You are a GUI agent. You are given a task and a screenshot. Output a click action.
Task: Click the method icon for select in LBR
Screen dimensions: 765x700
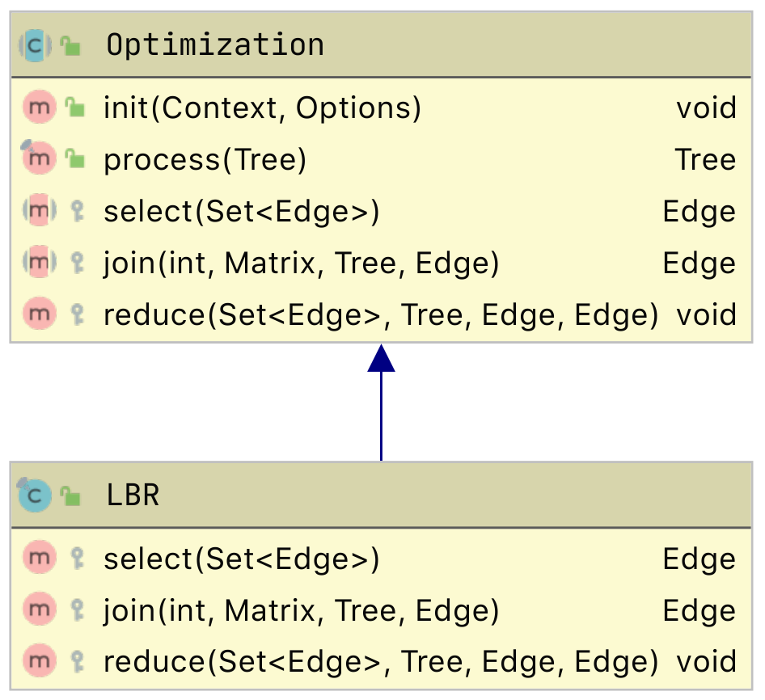[x=40, y=558]
